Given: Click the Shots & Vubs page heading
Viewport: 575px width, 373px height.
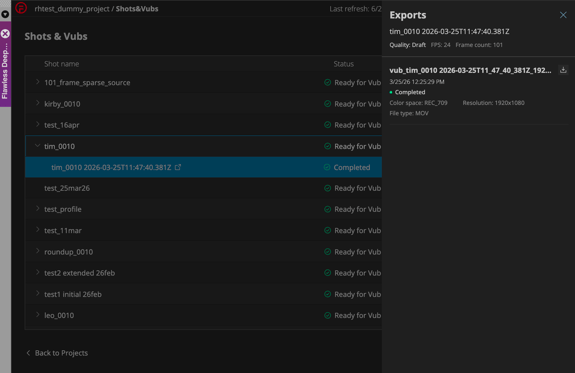Looking at the screenshot, I should [56, 36].
